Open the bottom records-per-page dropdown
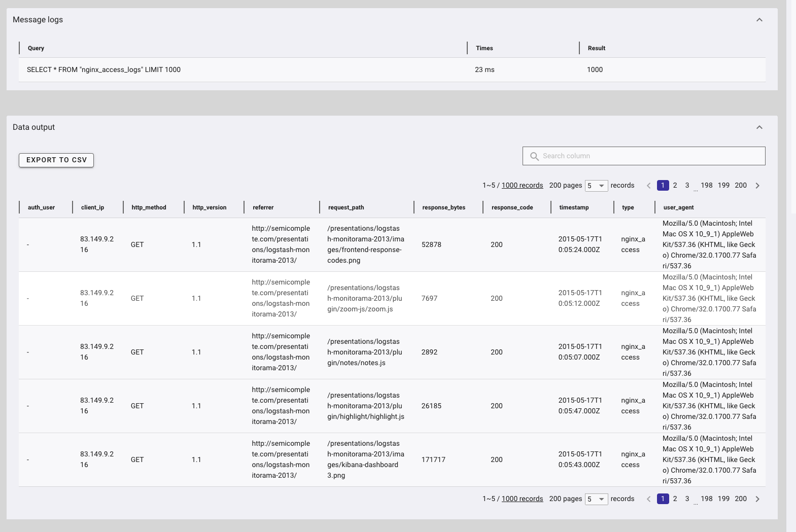This screenshot has height=532, width=796. click(596, 499)
